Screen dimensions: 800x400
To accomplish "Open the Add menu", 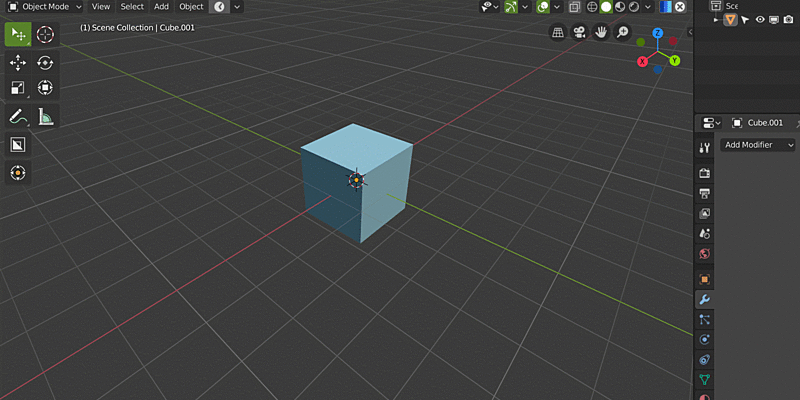I will (161, 7).
